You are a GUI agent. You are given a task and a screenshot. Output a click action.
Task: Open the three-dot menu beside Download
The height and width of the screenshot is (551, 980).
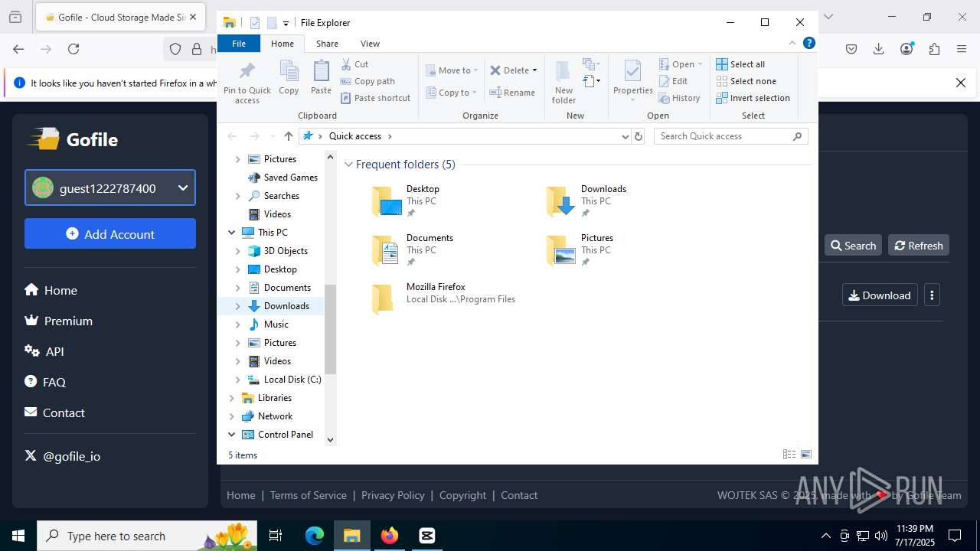(x=932, y=295)
